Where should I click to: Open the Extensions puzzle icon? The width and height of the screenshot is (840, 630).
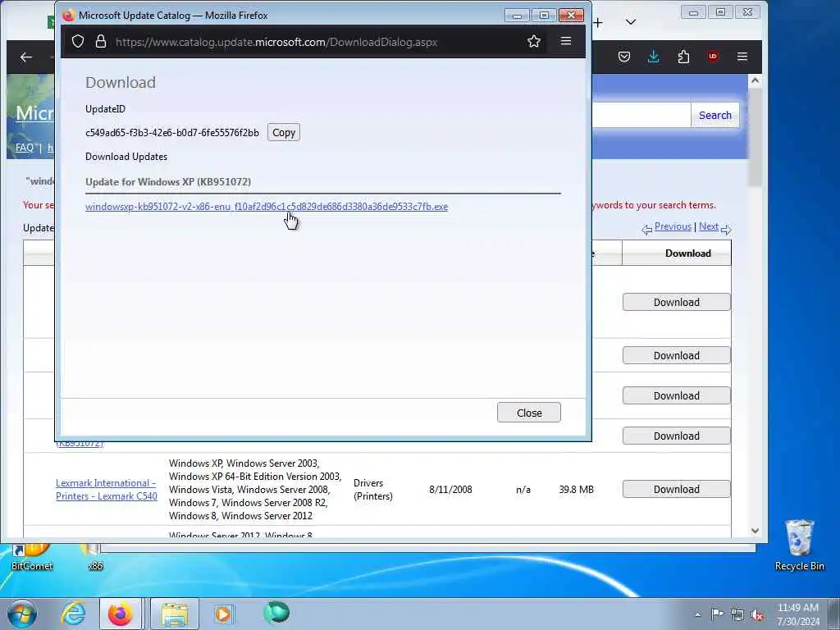tap(683, 57)
